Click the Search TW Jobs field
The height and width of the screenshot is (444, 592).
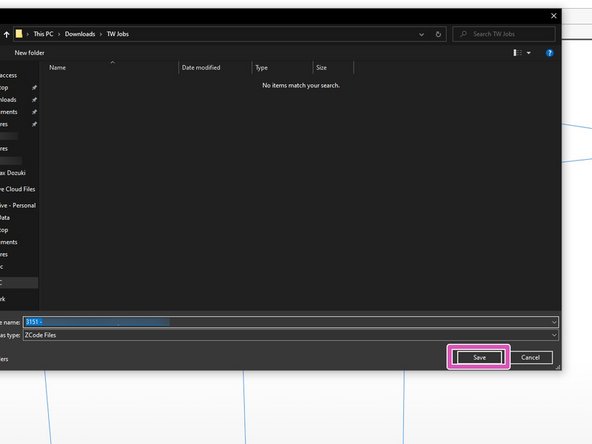[504, 34]
